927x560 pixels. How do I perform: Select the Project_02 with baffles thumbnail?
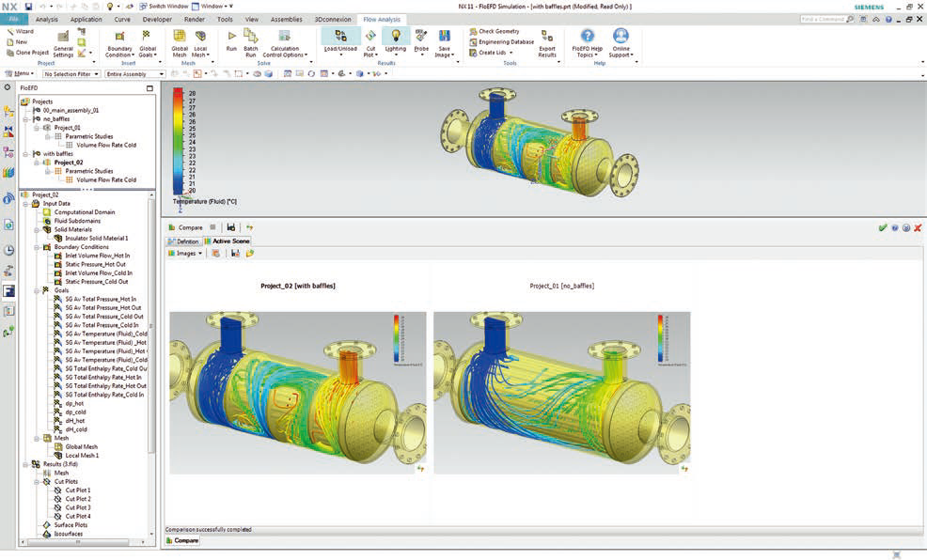(297, 393)
